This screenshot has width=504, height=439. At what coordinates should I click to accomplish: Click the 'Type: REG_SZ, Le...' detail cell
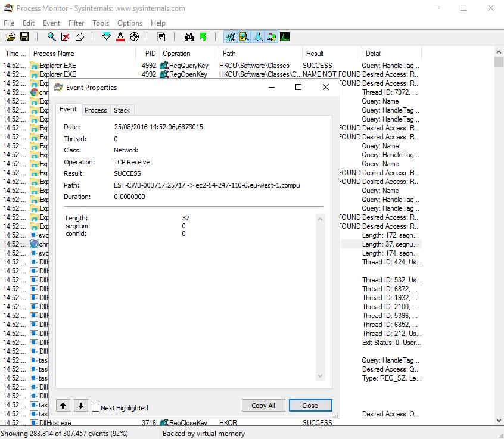point(391,378)
